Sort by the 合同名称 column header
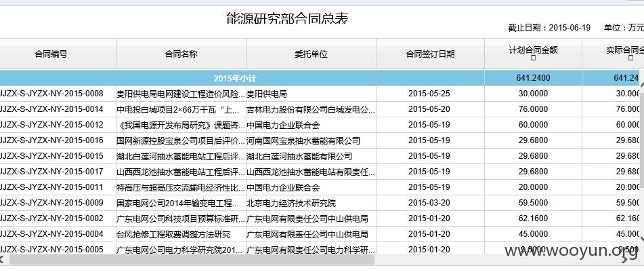 click(x=181, y=54)
